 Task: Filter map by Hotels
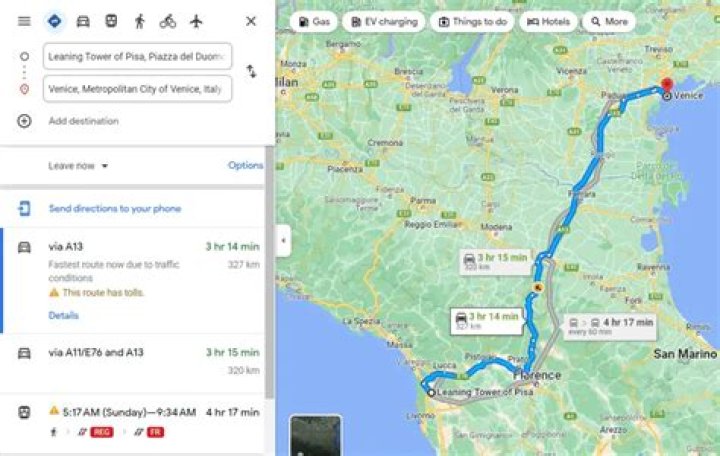click(548, 22)
